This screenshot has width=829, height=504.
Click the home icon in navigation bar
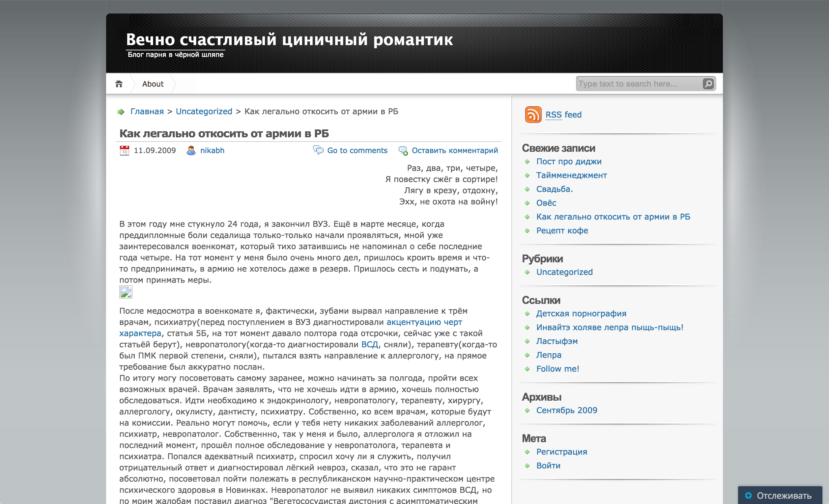click(x=119, y=84)
